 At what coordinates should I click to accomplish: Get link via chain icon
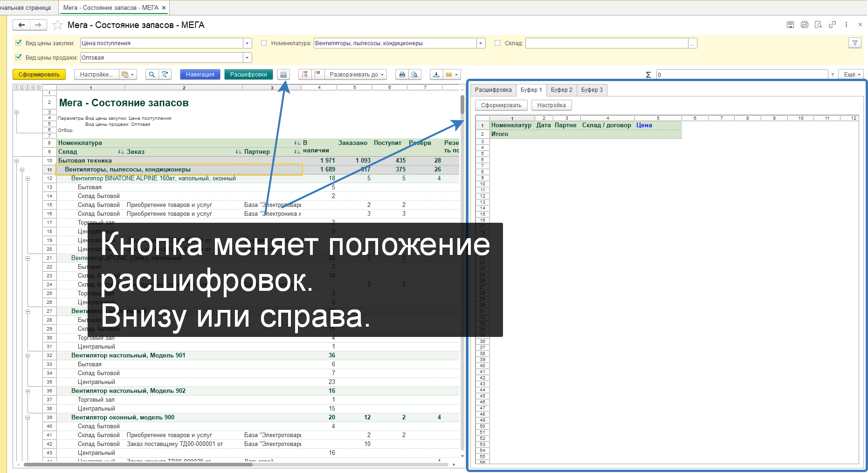click(x=832, y=25)
